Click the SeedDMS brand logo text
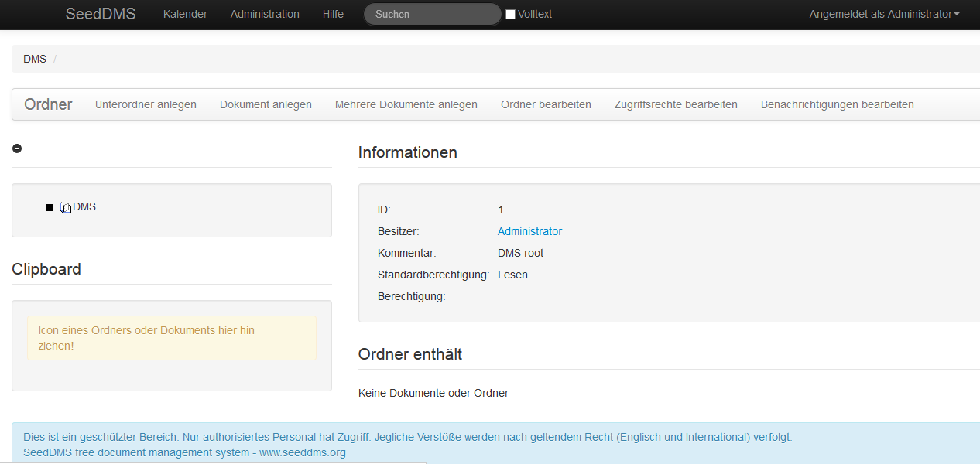Image resolution: width=980 pixels, height=464 pixels. pyautogui.click(x=101, y=14)
